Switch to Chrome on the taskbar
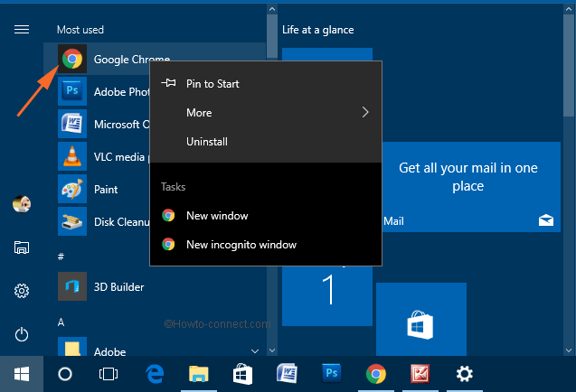 point(376,374)
